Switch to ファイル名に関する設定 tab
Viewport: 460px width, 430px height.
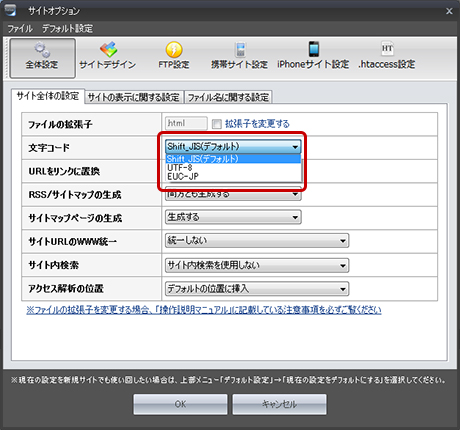pyautogui.click(x=228, y=97)
